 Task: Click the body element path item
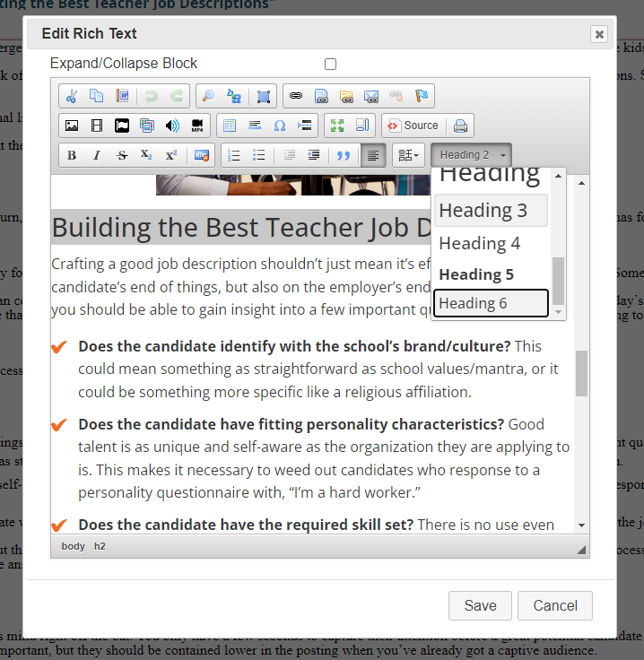[x=74, y=546]
